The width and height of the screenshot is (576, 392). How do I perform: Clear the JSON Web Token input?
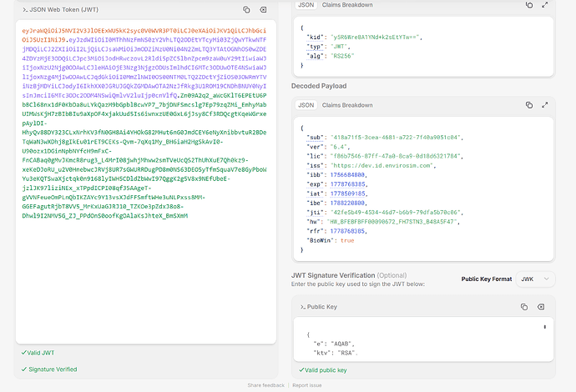pos(264,10)
